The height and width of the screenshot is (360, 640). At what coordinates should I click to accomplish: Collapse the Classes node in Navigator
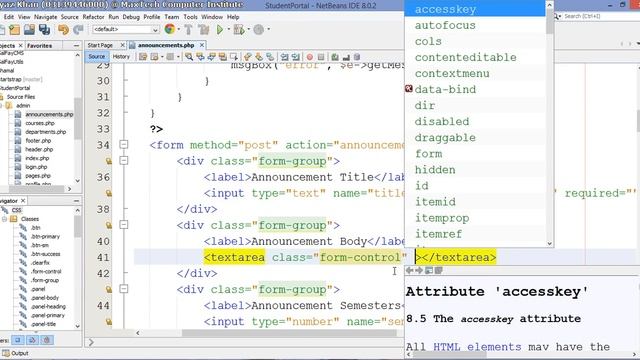(4, 219)
